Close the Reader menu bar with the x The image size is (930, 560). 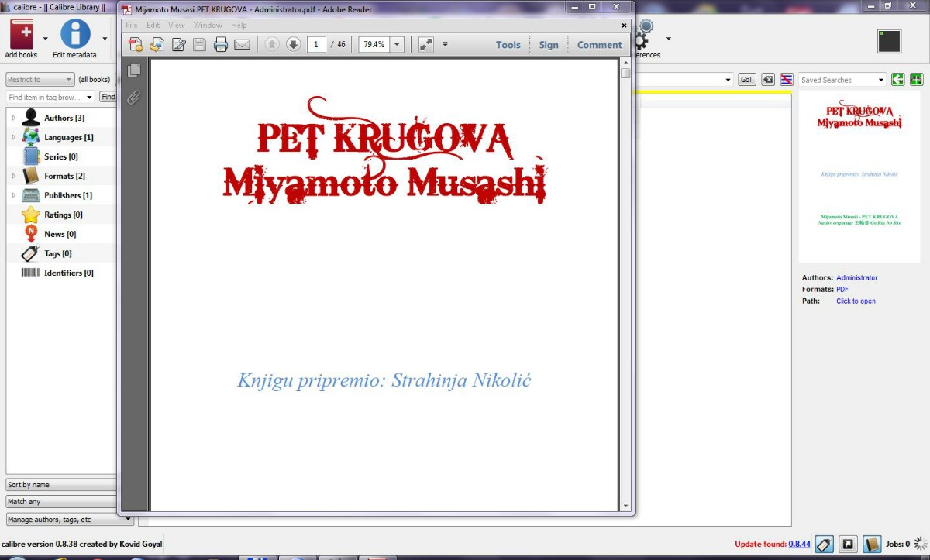pyautogui.click(x=625, y=26)
